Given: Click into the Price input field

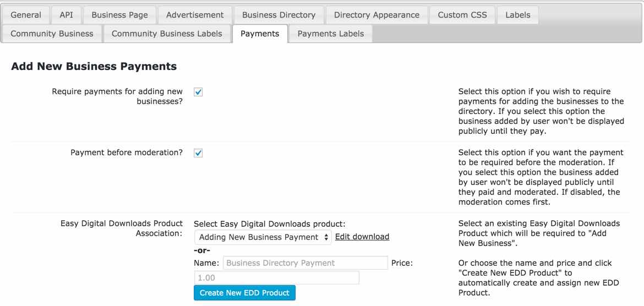Looking at the screenshot, I should coord(276,278).
